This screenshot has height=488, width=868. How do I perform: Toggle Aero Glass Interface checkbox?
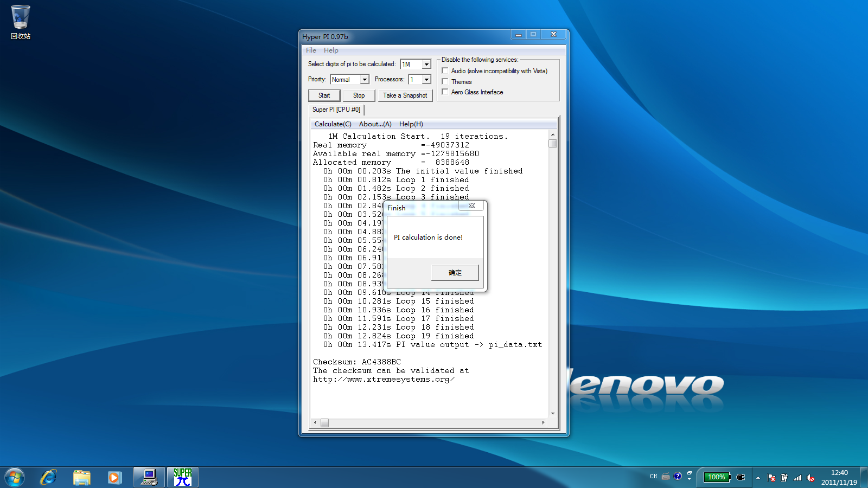pyautogui.click(x=445, y=92)
